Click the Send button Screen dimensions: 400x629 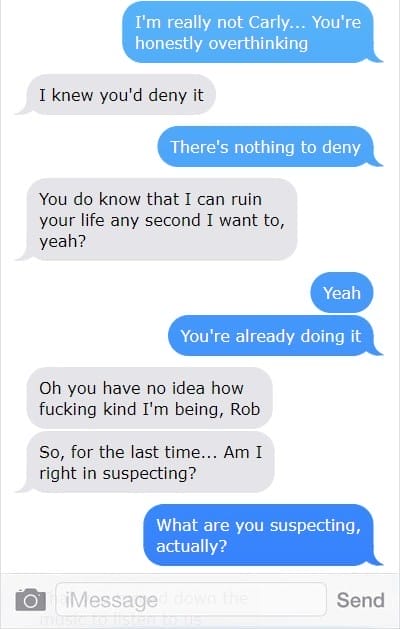(x=360, y=600)
